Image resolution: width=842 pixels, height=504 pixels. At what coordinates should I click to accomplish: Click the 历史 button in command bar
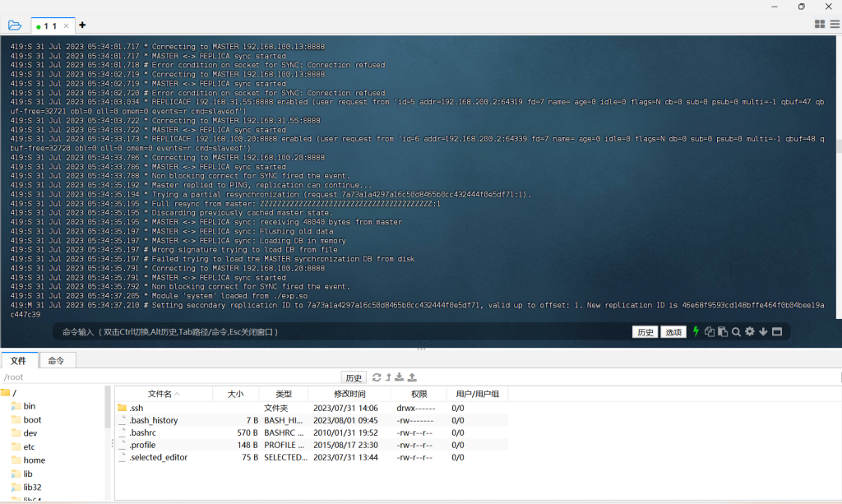pos(645,332)
